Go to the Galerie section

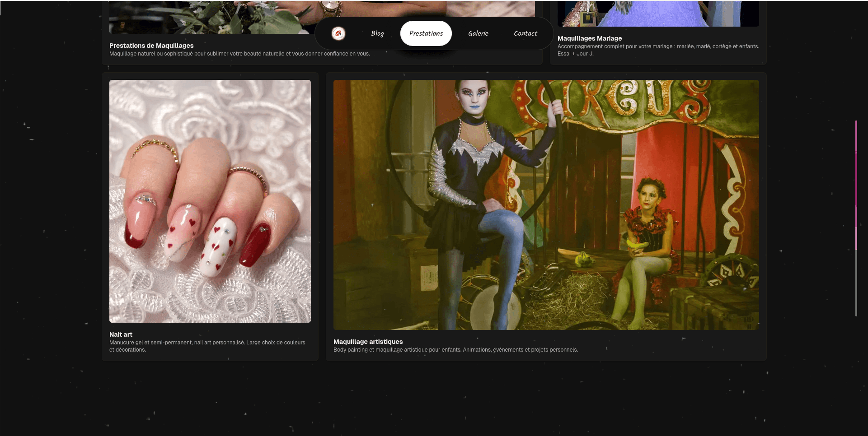(x=478, y=33)
